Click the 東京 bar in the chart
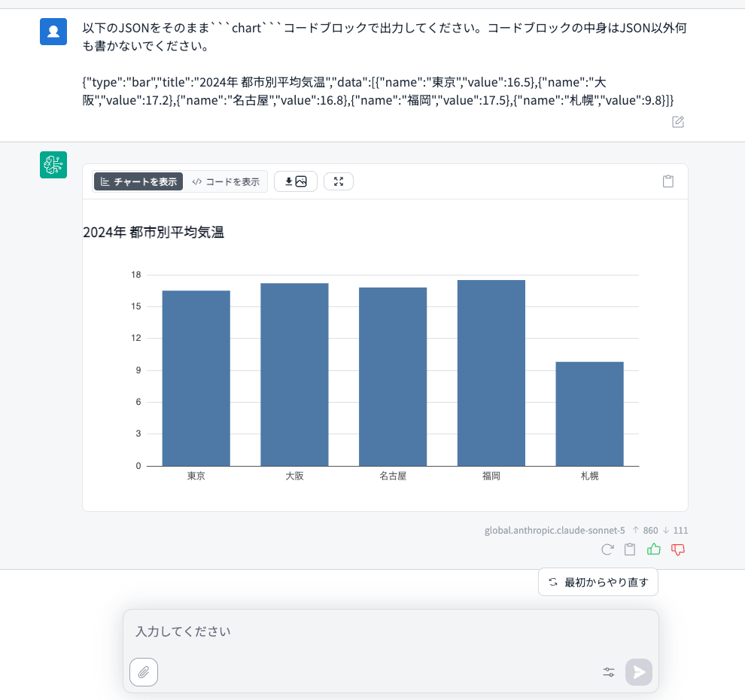 tap(196, 379)
